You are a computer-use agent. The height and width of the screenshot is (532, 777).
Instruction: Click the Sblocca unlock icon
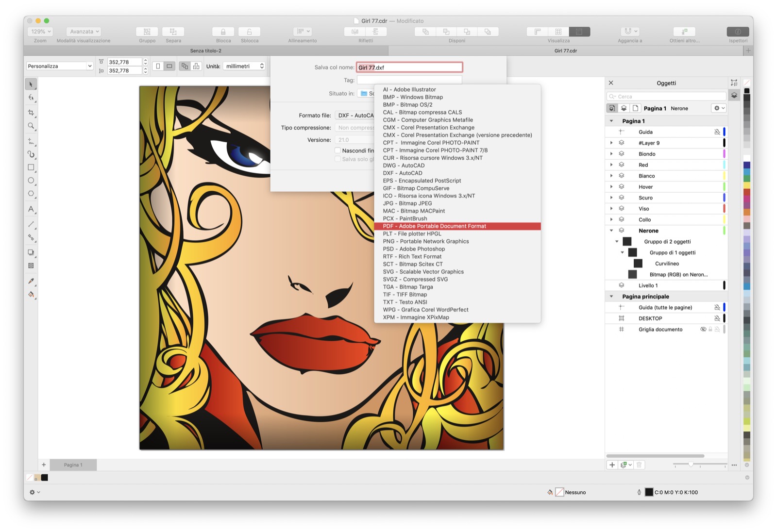pyautogui.click(x=250, y=32)
